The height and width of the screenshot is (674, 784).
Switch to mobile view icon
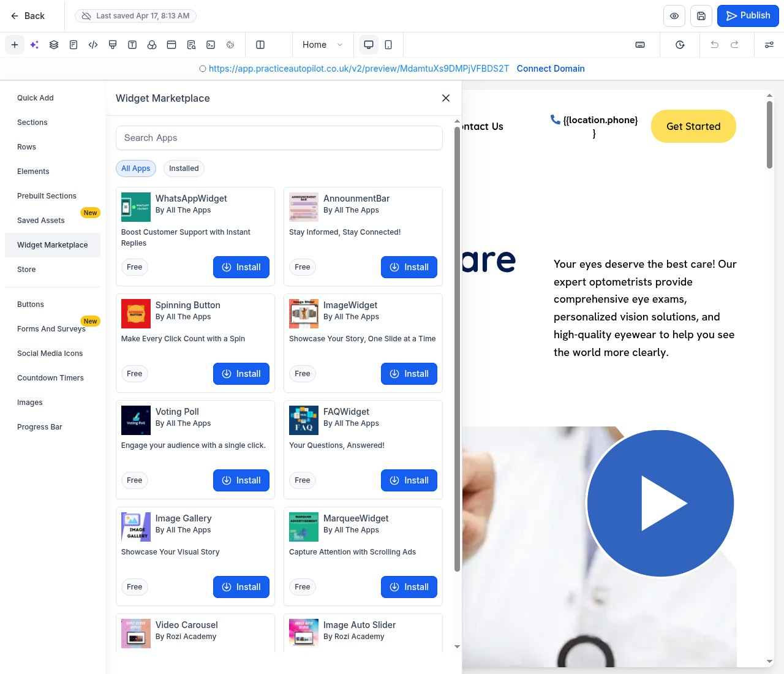pos(388,45)
